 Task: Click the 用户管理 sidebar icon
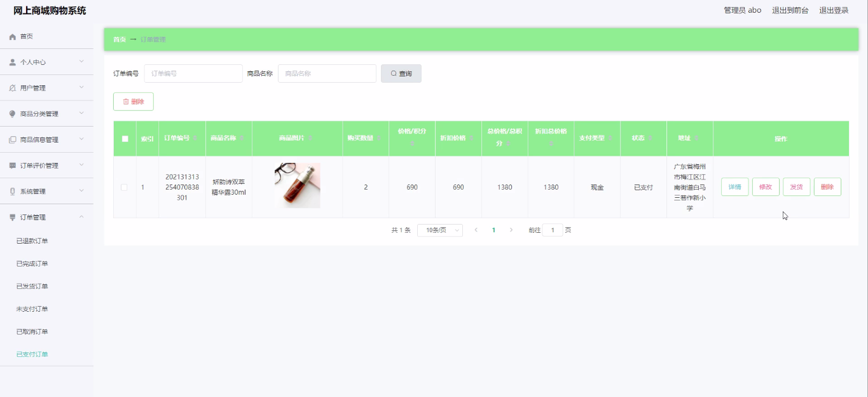pos(13,88)
